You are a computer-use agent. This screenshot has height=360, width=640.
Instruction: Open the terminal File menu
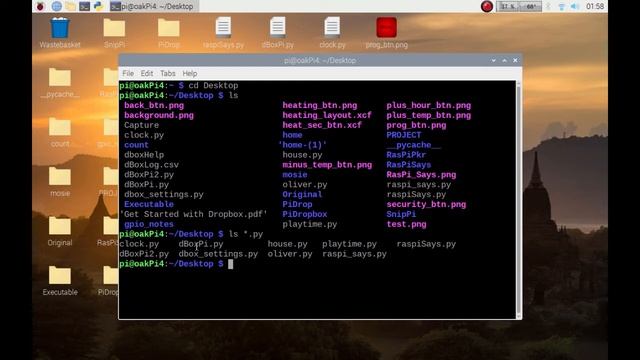(x=128, y=73)
